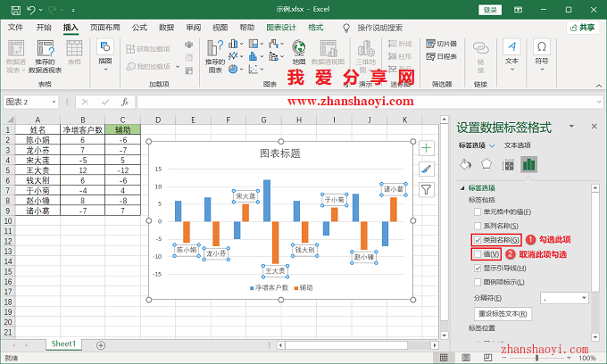
Task: Insert line or area chart icon
Action: (233, 56)
